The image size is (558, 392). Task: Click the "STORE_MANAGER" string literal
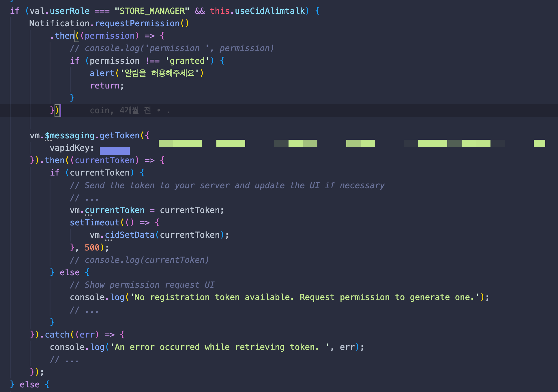point(152,11)
